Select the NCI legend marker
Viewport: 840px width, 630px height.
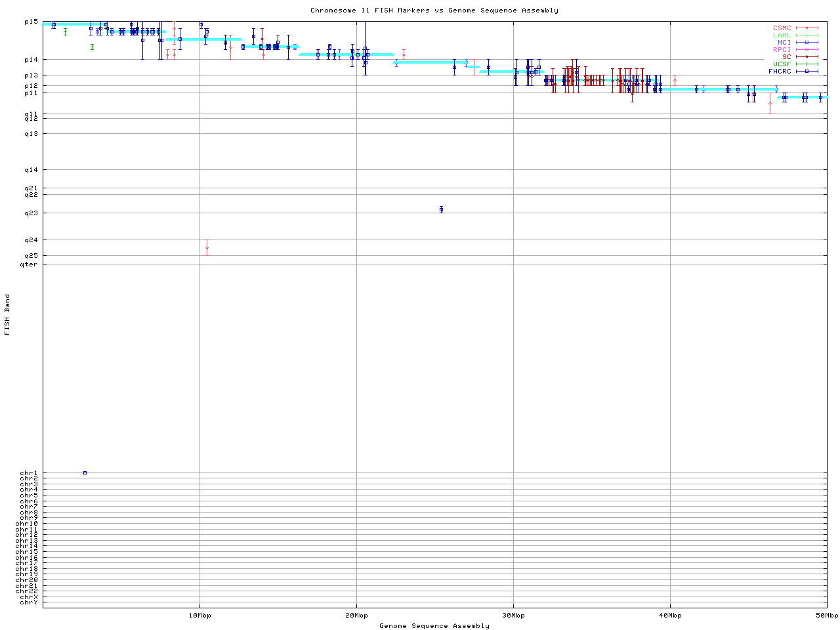[807, 43]
